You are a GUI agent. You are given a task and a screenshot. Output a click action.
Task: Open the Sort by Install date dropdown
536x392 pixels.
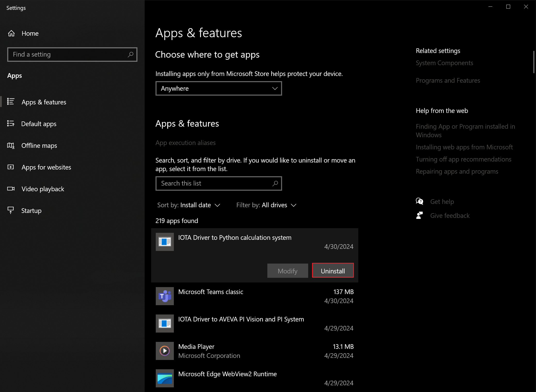point(189,205)
